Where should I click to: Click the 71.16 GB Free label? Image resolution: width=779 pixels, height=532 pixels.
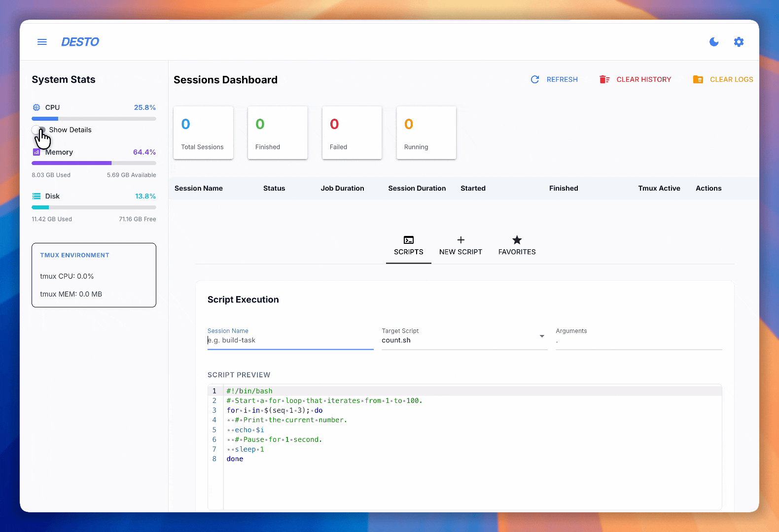pos(138,219)
